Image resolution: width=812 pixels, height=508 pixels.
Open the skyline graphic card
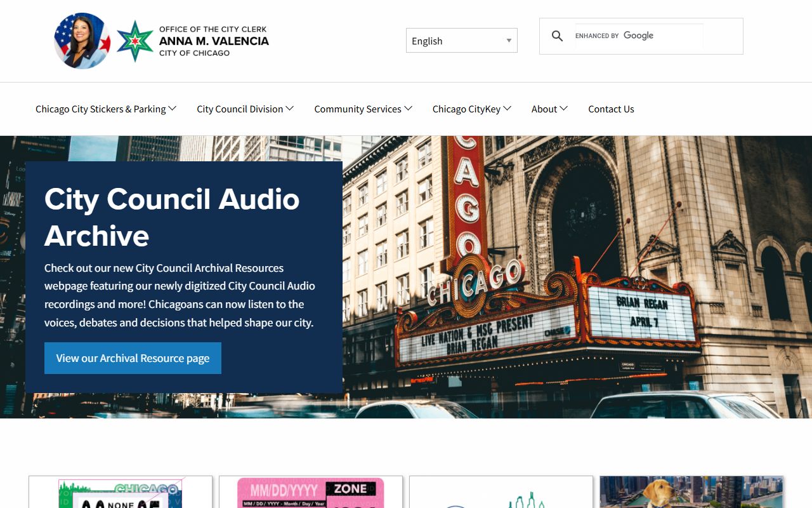tap(501, 492)
